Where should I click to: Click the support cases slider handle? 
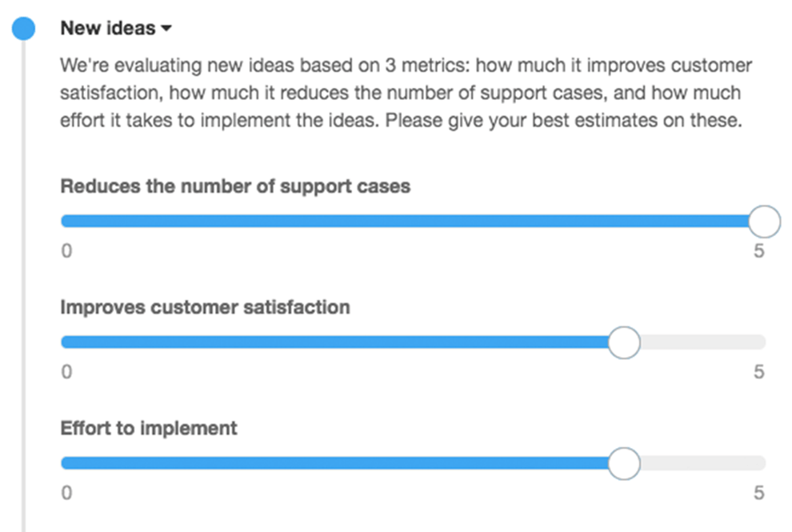[764, 220]
